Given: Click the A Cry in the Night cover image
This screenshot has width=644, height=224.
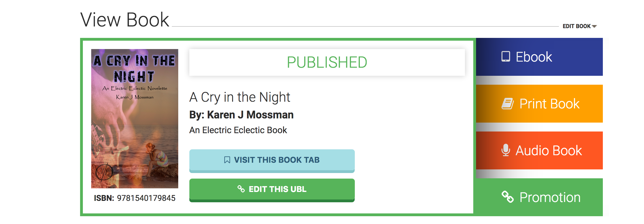Looking at the screenshot, I should pos(135,119).
